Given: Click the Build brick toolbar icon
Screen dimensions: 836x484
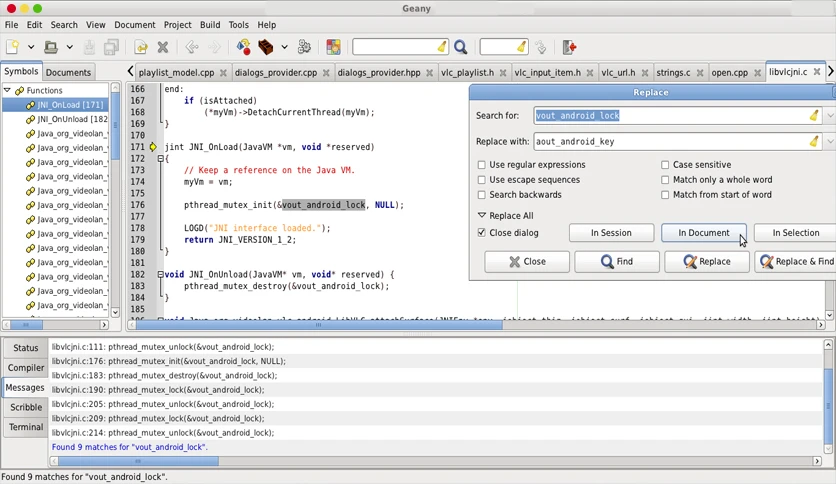Looking at the screenshot, I should coord(266,47).
